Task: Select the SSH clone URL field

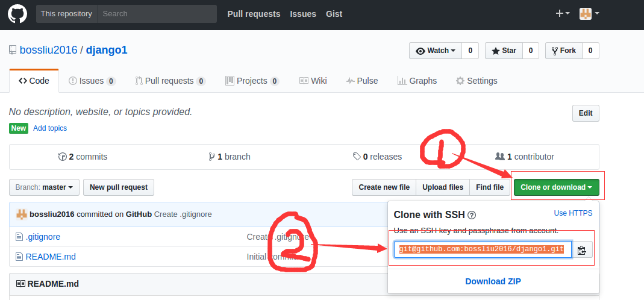Action: 481,249
